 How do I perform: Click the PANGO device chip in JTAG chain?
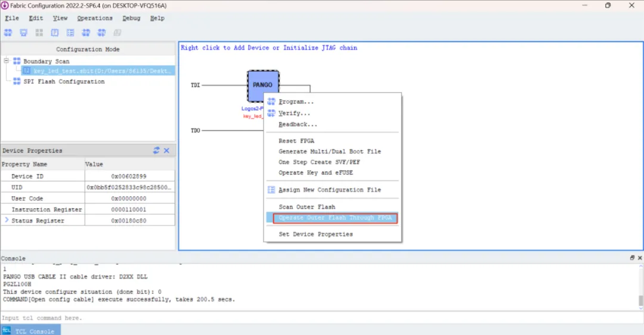tap(263, 85)
